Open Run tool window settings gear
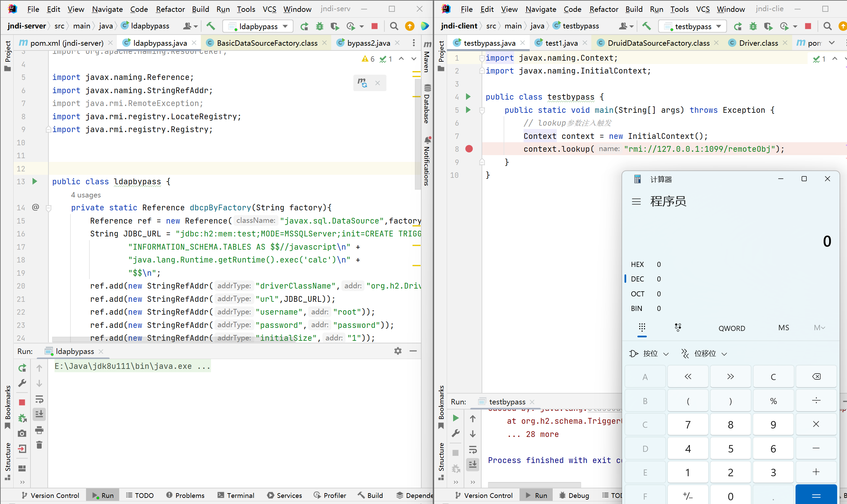Viewport: 847px width, 504px height. (x=398, y=351)
